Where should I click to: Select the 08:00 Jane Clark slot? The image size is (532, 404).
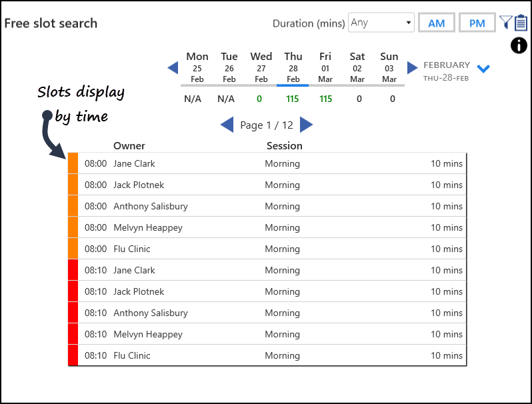pyautogui.click(x=267, y=163)
